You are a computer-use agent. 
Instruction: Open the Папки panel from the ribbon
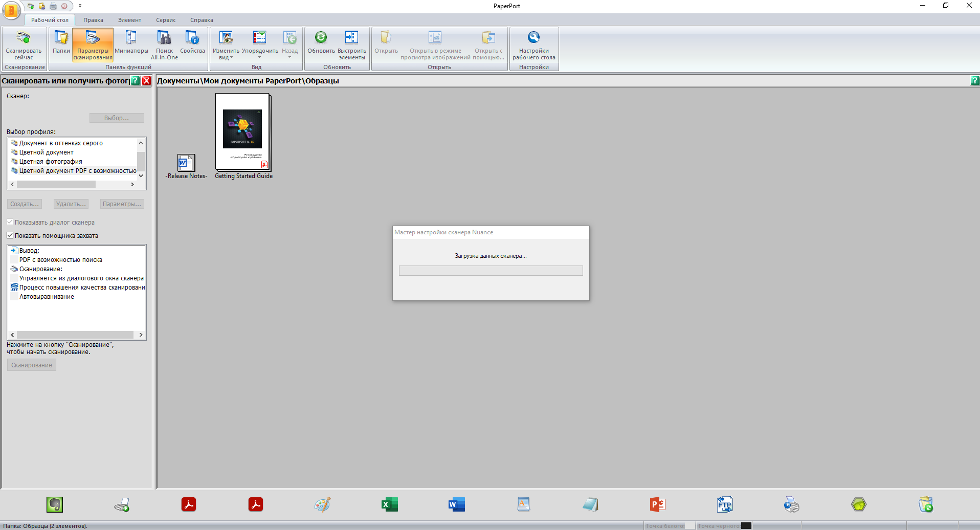(x=61, y=42)
